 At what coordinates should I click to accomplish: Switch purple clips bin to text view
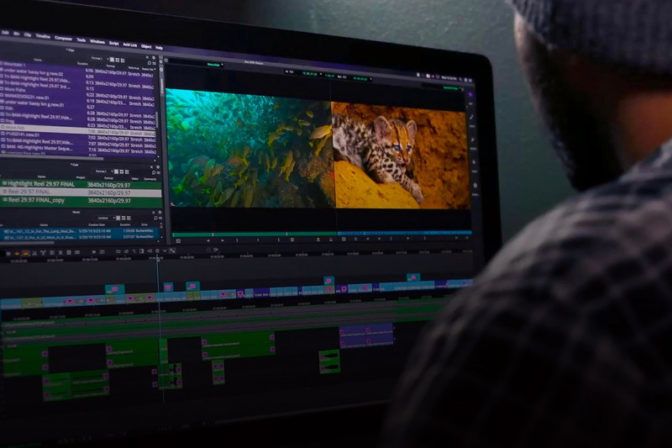(x=112, y=60)
